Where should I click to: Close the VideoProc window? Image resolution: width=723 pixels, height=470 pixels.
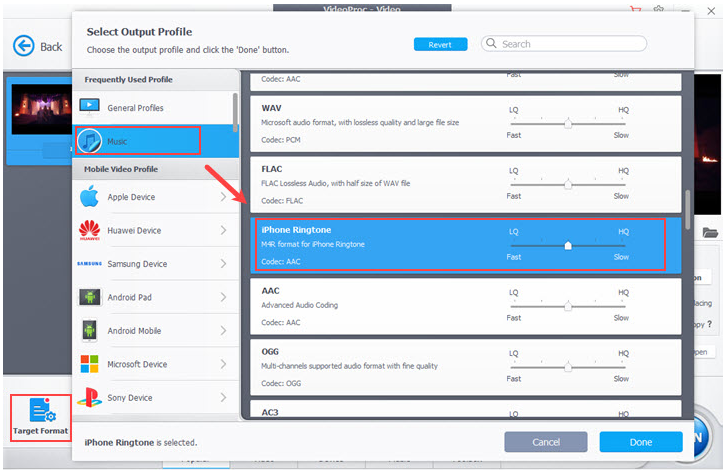click(711, 11)
